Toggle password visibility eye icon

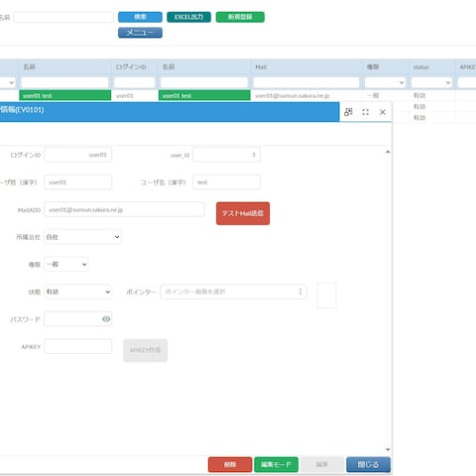click(106, 319)
